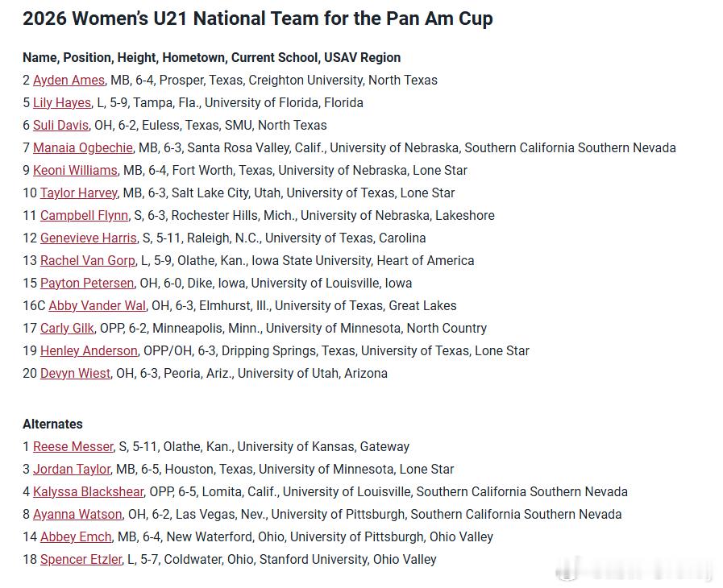Follow the Genevieve Harris link
The height and width of the screenshot is (588, 723).
pos(89,238)
